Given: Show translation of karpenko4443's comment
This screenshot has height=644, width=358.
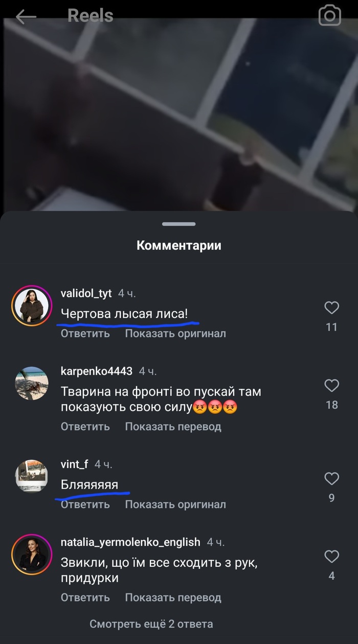Looking at the screenshot, I should pos(173,426).
